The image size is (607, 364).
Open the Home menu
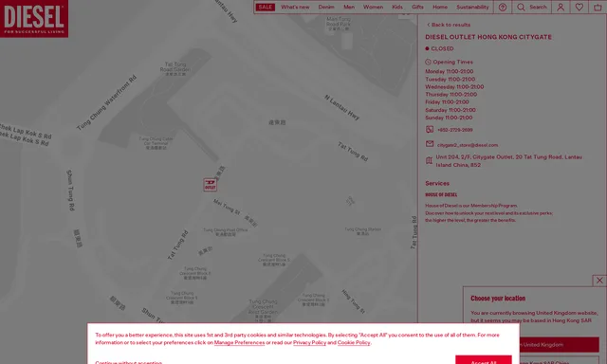tap(440, 7)
